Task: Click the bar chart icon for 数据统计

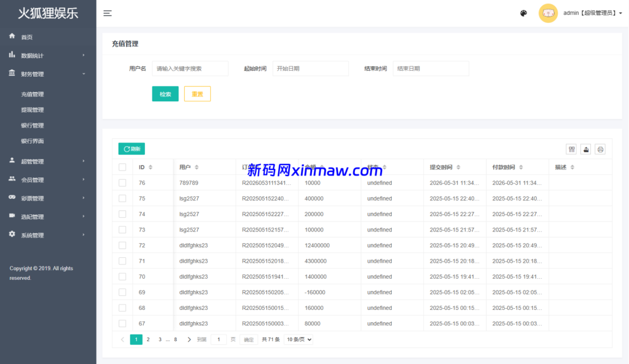Action: point(12,55)
